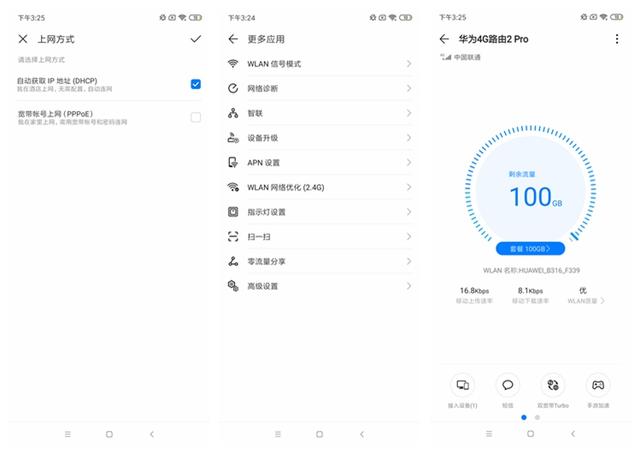Image resolution: width=640 pixels, height=455 pixels.
Task: Tap the 指示灯设置 indicator icon
Action: coord(233,212)
